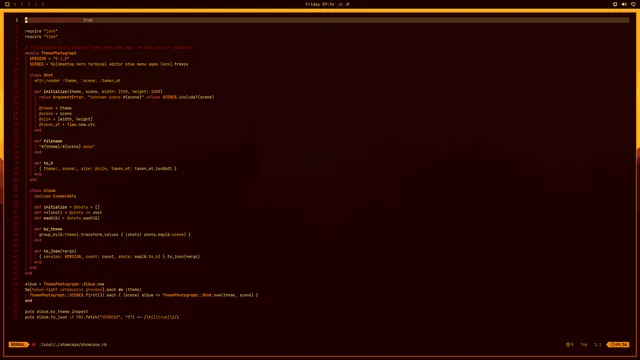This screenshot has height=360, width=640.
Task: Click the VERSION constant line
Action: [x=49, y=58]
